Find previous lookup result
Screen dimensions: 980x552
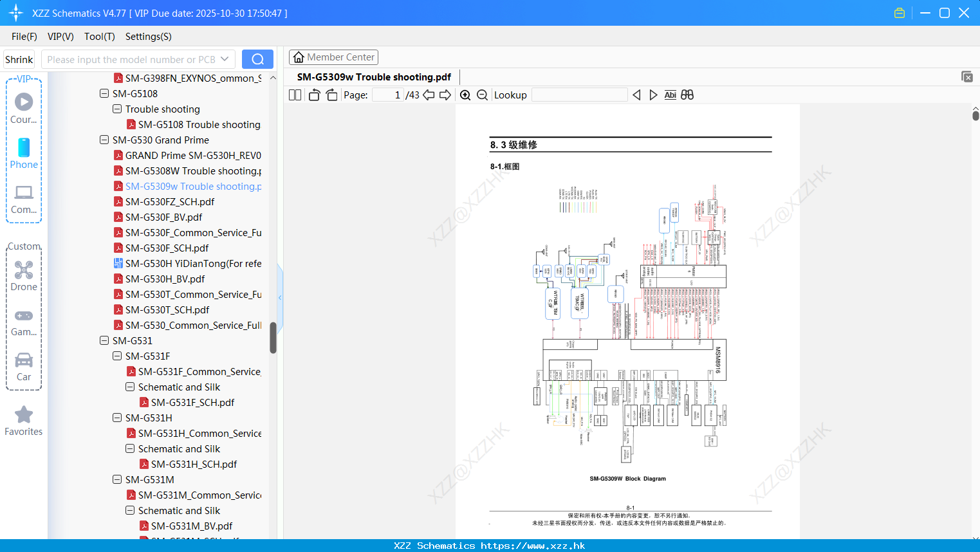(636, 95)
